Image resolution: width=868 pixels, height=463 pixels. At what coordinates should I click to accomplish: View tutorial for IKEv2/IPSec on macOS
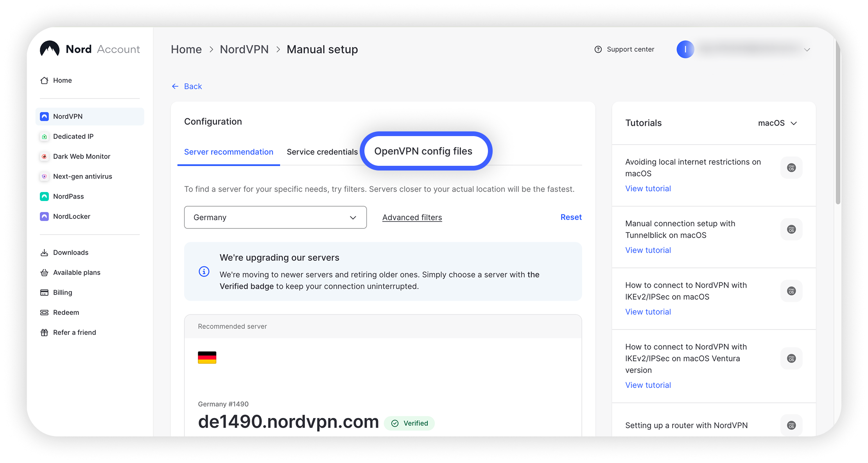(648, 312)
